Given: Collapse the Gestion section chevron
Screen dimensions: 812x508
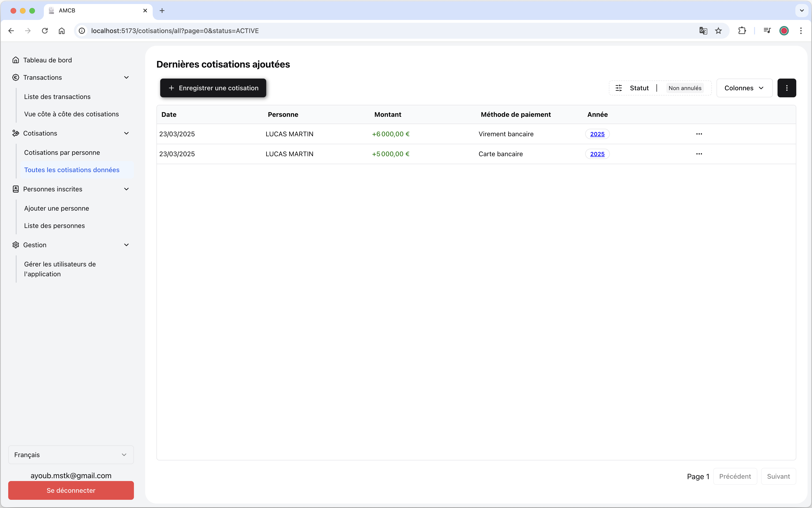Looking at the screenshot, I should coord(126,245).
